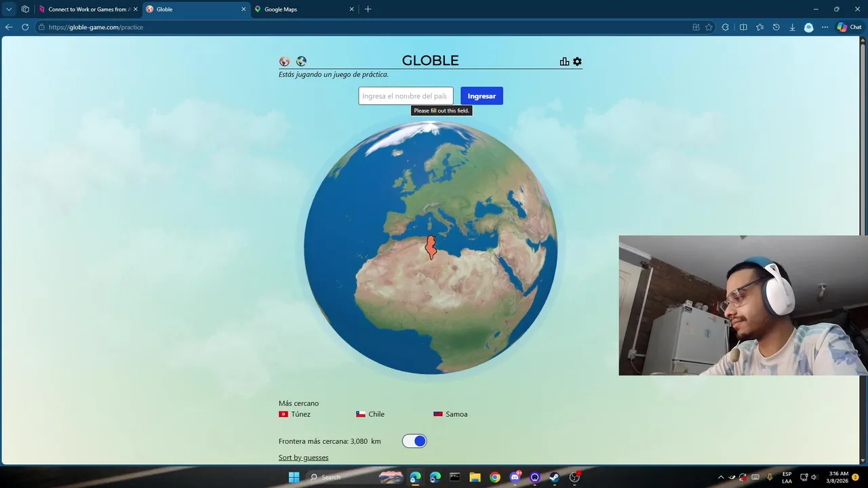Open Globle settings gear

tap(577, 62)
